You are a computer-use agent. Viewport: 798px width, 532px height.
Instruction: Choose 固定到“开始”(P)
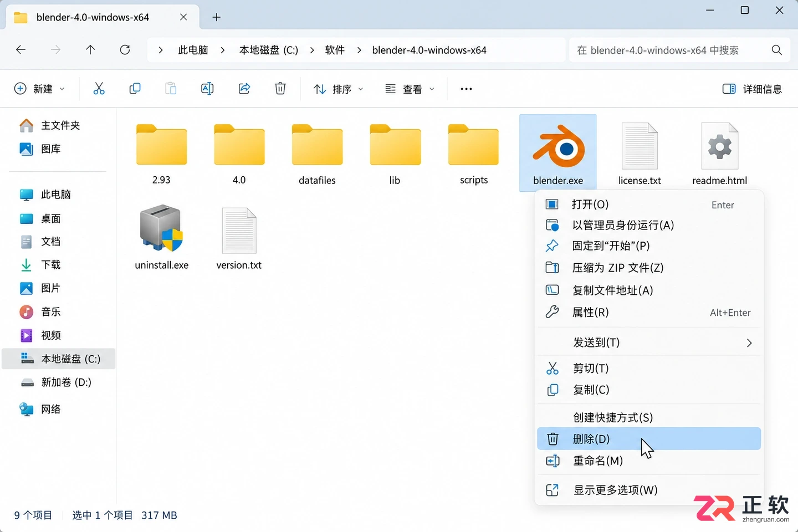(649, 245)
